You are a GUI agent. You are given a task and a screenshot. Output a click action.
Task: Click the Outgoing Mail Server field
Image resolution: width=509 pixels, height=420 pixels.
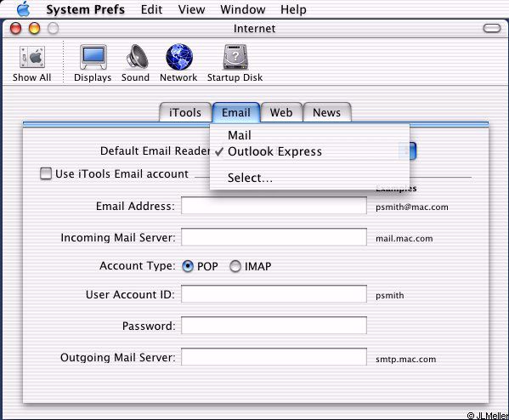[x=274, y=356]
